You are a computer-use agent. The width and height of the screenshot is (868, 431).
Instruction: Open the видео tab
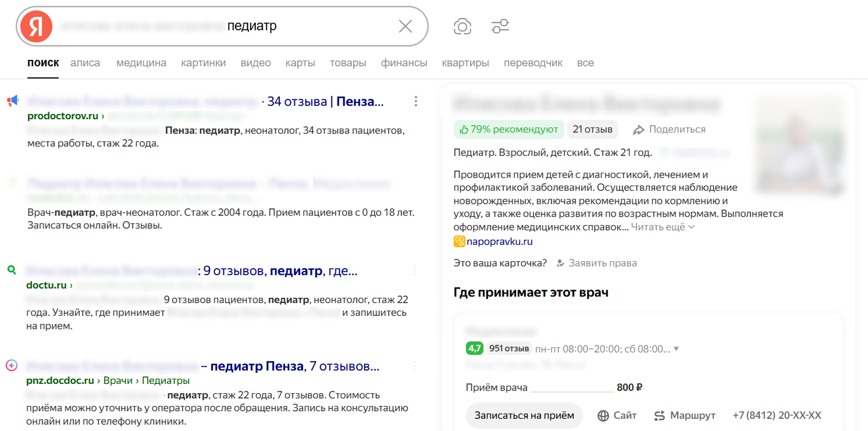coord(256,63)
